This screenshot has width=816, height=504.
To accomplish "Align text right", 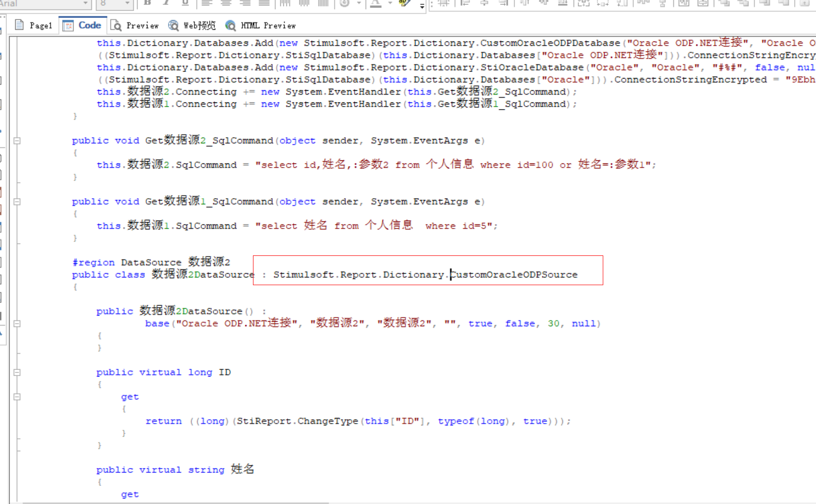I will tap(245, 3).
